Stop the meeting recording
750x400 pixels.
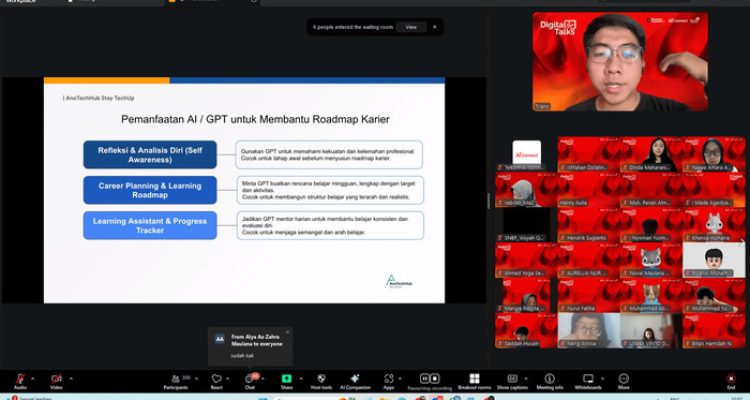tap(435, 378)
